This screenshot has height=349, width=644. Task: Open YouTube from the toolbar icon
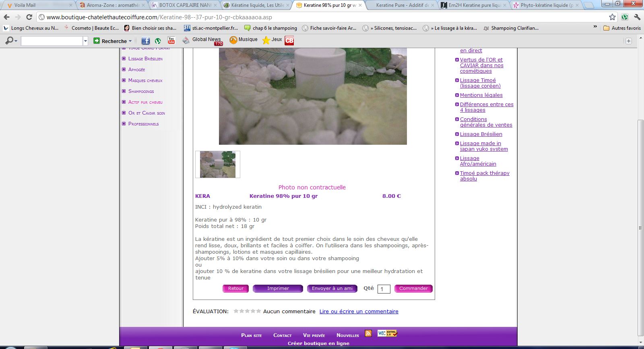tap(171, 41)
